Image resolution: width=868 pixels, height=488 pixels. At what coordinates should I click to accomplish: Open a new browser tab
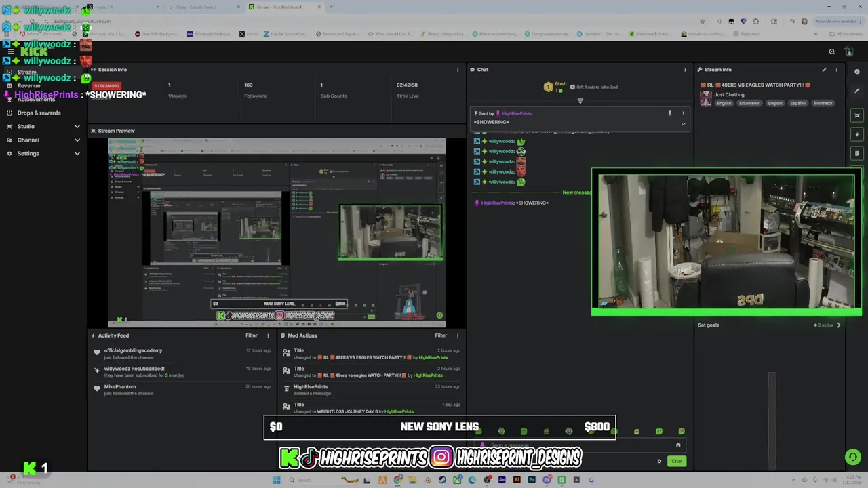(x=331, y=7)
